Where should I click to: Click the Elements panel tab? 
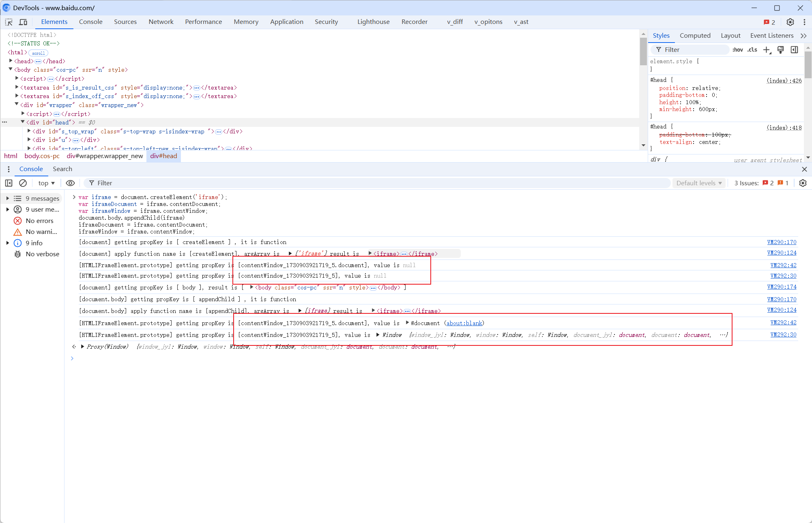click(x=54, y=22)
